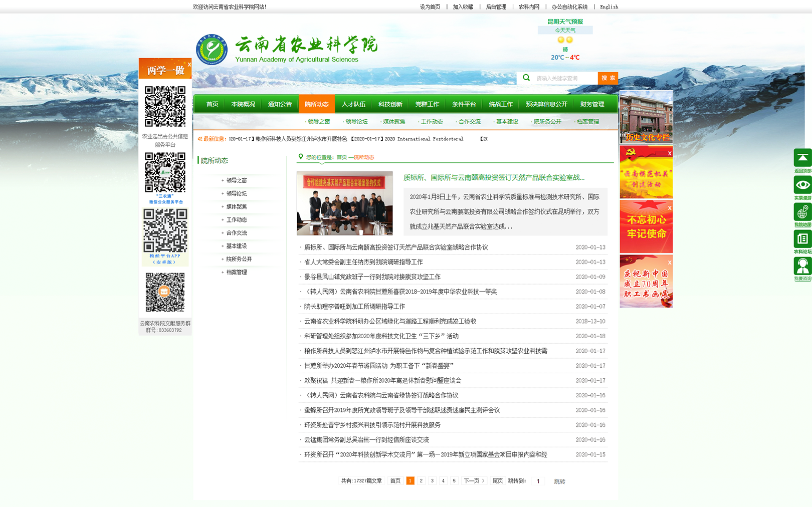The image size is (812, 507).
Task: Open the 我院地图 globe map icon
Action: (x=802, y=212)
